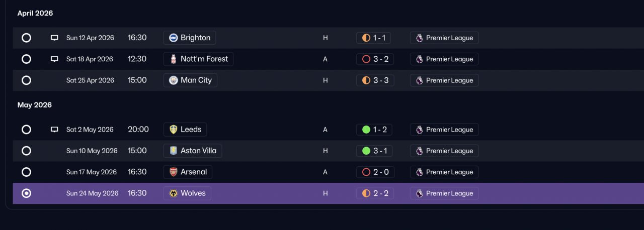Image resolution: width=644 pixels, height=230 pixels.
Task: Click the Wolves club badge
Action: point(173,193)
